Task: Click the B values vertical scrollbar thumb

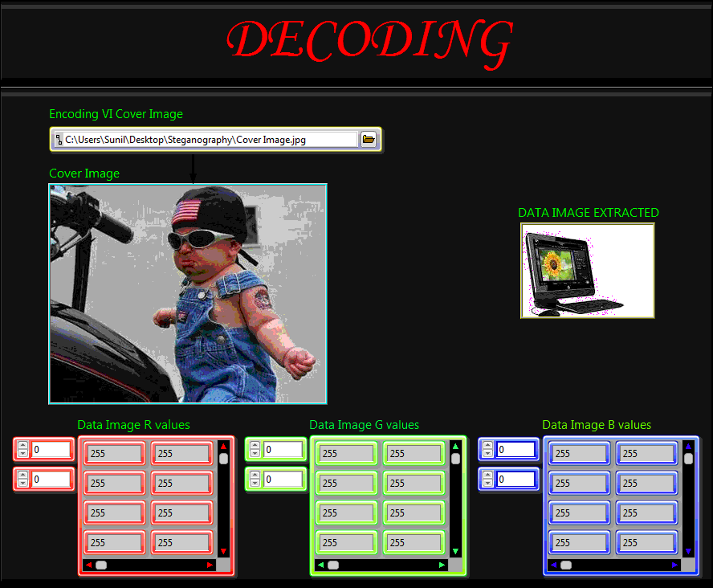Action: [688, 459]
